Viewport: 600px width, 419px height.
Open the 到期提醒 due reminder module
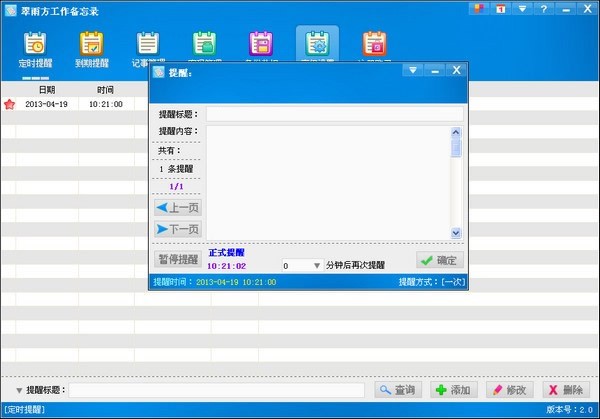[92, 50]
